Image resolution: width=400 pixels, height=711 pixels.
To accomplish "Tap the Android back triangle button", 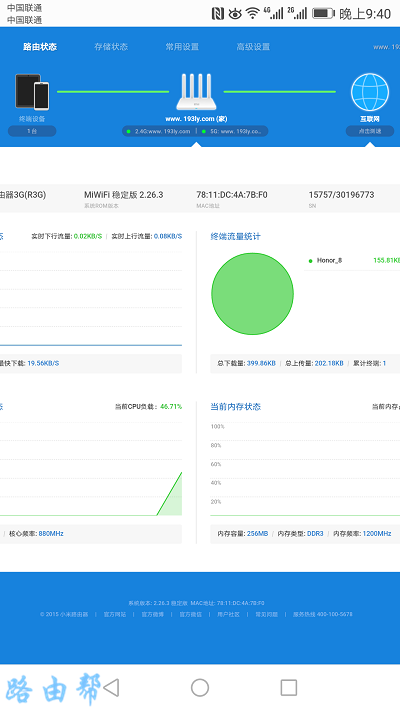I will (111, 687).
